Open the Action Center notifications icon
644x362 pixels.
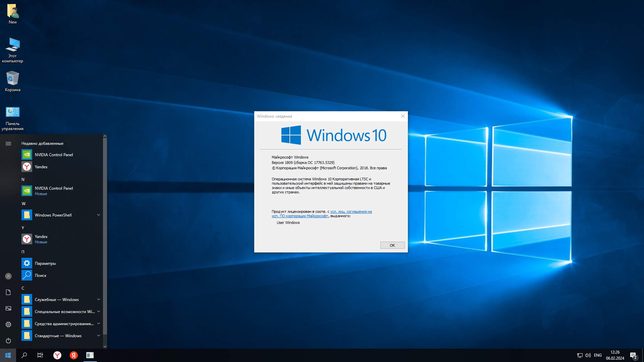click(x=633, y=355)
